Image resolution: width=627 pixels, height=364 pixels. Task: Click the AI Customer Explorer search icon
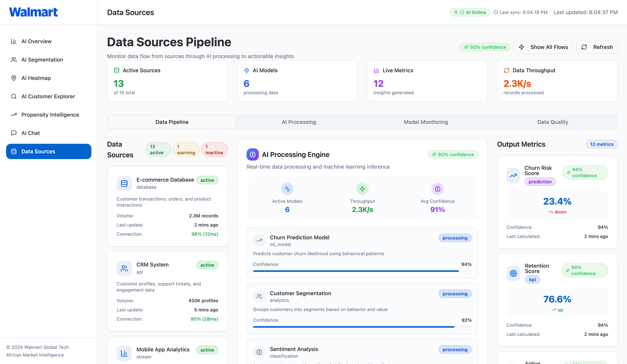[14, 96]
